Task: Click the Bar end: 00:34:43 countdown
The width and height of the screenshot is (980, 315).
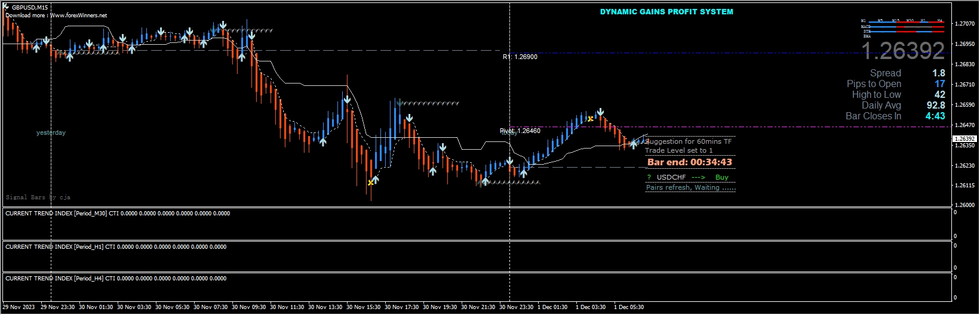Action: tap(690, 162)
